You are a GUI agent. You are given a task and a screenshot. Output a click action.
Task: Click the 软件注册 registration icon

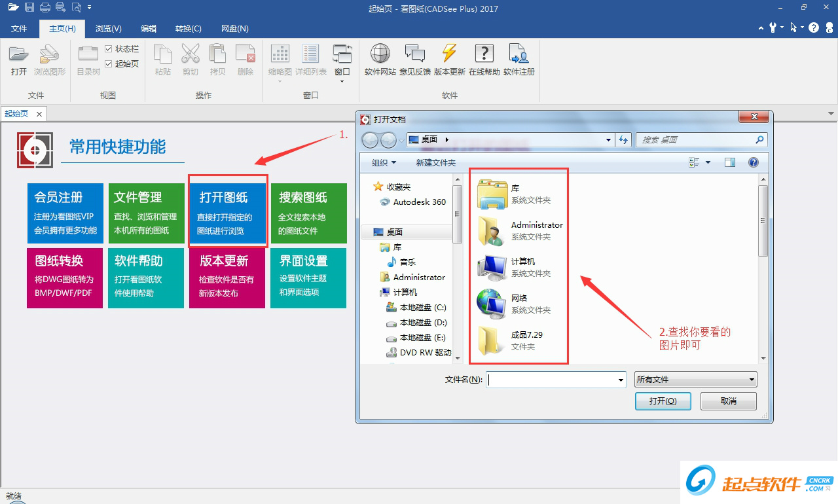click(519, 54)
